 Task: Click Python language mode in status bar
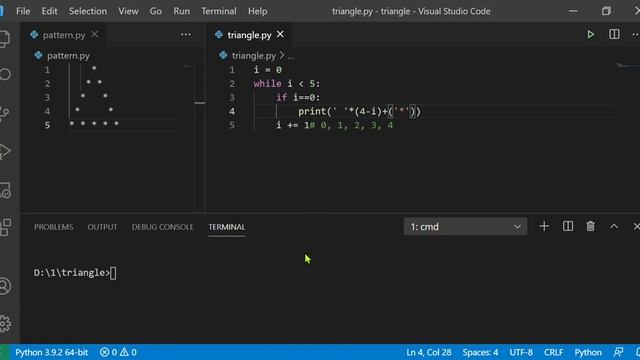point(588,352)
